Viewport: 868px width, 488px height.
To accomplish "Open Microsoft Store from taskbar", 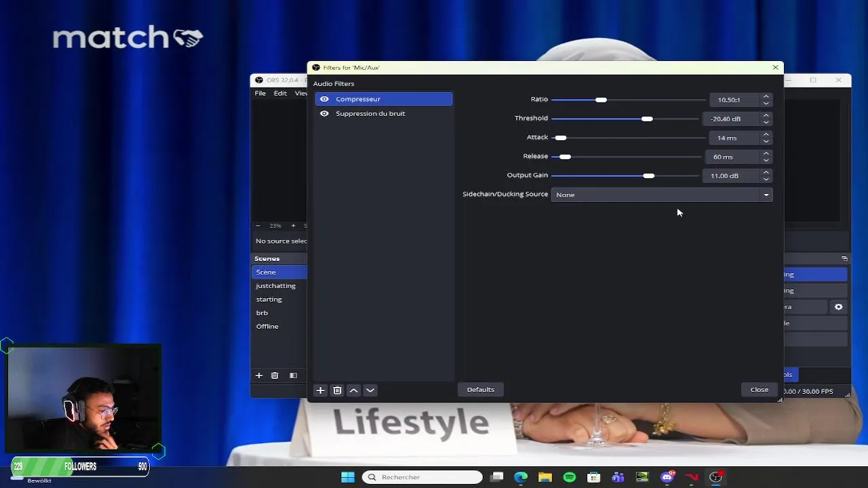I will click(x=593, y=477).
